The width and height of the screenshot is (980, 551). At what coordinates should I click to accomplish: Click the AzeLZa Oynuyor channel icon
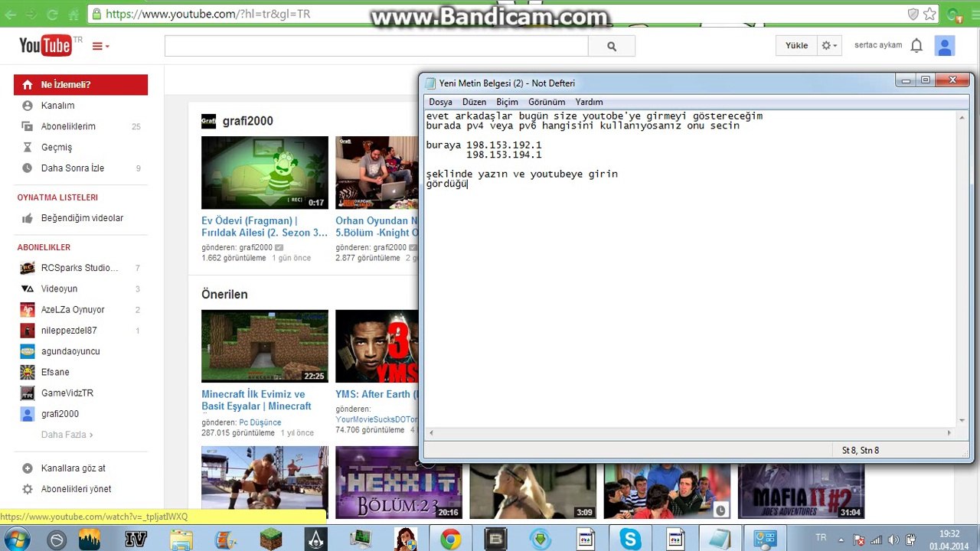tap(28, 310)
